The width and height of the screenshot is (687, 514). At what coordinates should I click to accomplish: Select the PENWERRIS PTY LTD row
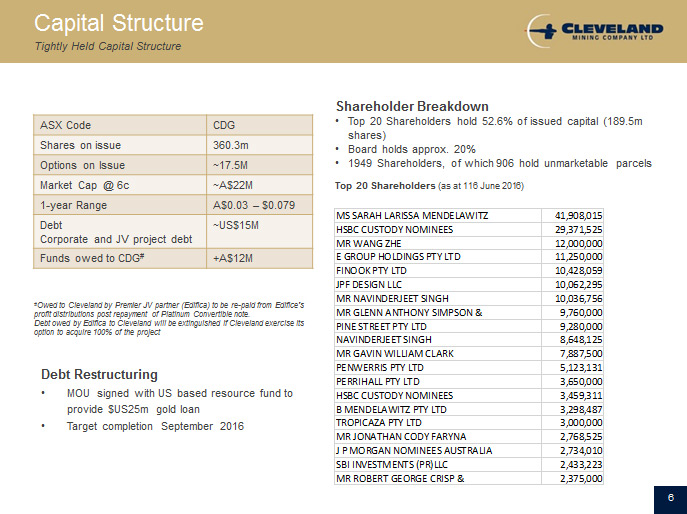click(469, 368)
